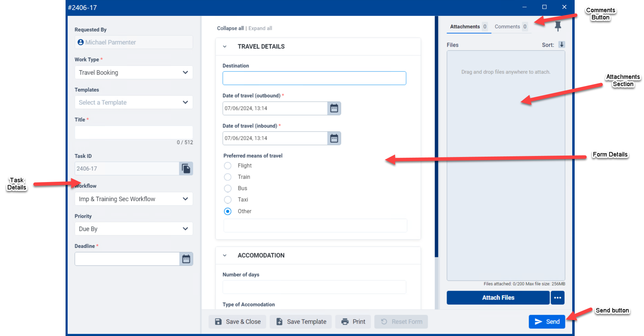Choose the Bus travel option

228,188
